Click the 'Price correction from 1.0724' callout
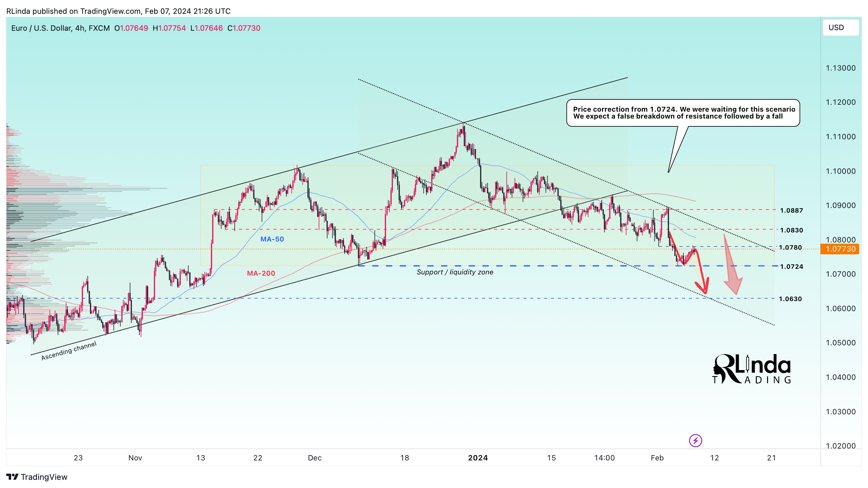 (x=683, y=113)
